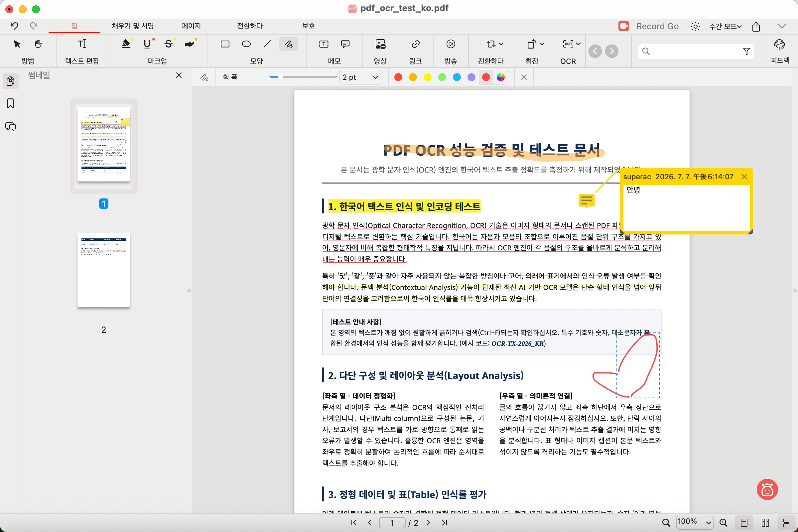The width and height of the screenshot is (798, 532).
Task: Switch to the 전환하다 ribbon tab
Action: point(250,26)
